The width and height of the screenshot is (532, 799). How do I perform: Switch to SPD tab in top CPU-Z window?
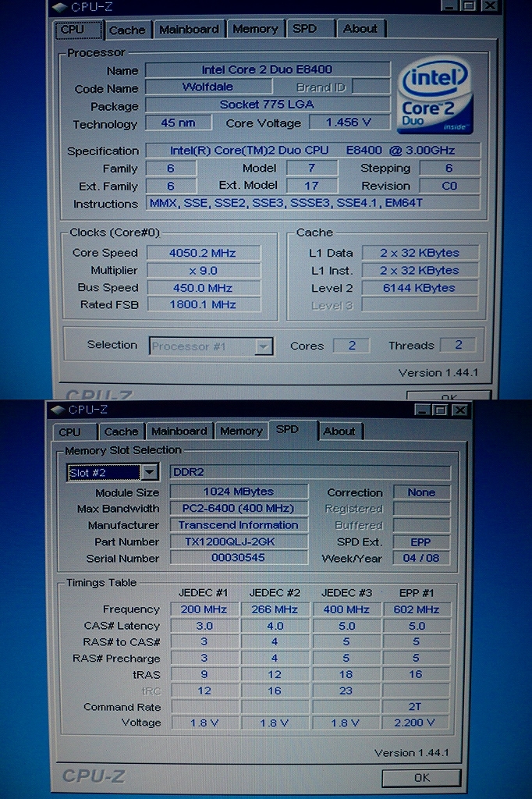coord(310,29)
